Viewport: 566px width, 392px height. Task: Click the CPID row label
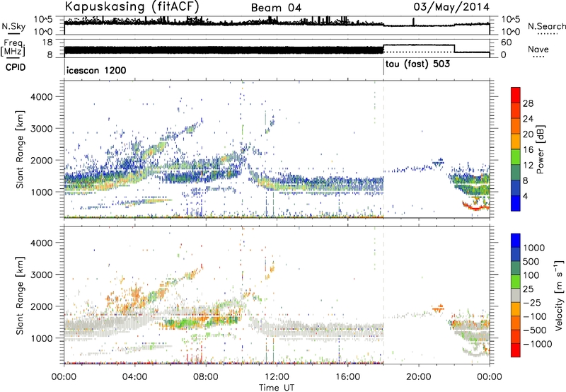pyautogui.click(x=16, y=67)
